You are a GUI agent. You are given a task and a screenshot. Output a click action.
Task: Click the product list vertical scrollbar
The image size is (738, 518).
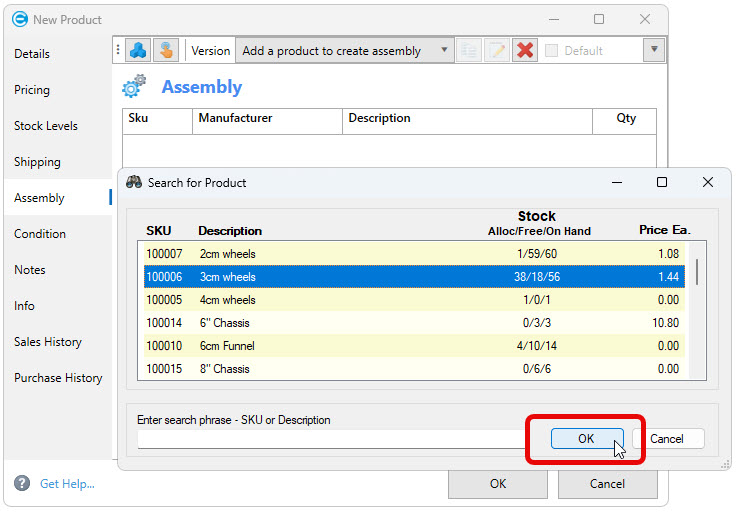(697, 271)
